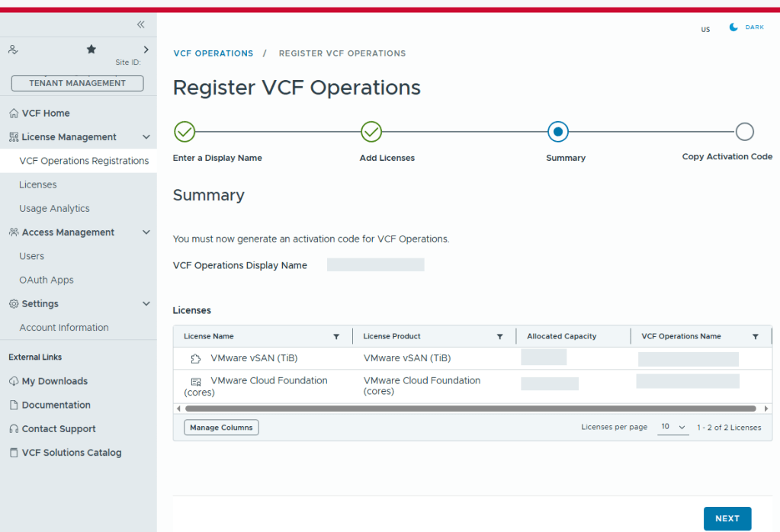Click the Next button

click(727, 518)
